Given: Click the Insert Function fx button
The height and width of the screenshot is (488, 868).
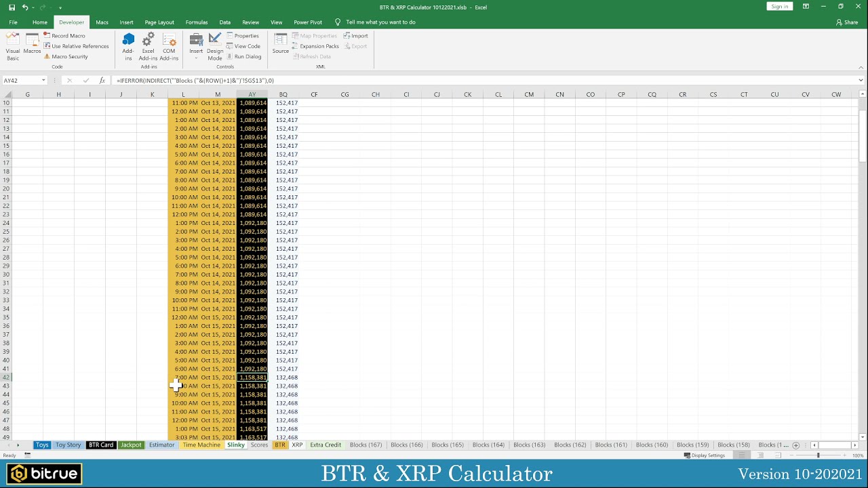Looking at the screenshot, I should tap(102, 81).
